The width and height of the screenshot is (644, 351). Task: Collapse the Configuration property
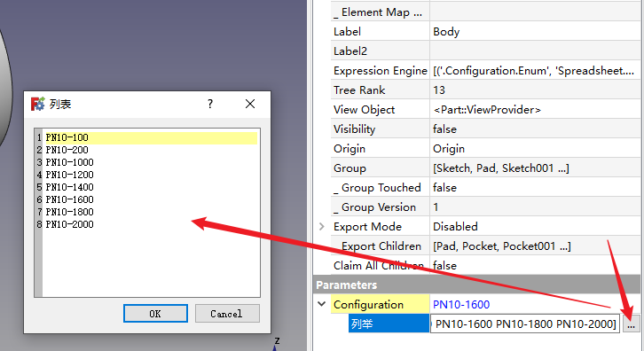[322, 304]
